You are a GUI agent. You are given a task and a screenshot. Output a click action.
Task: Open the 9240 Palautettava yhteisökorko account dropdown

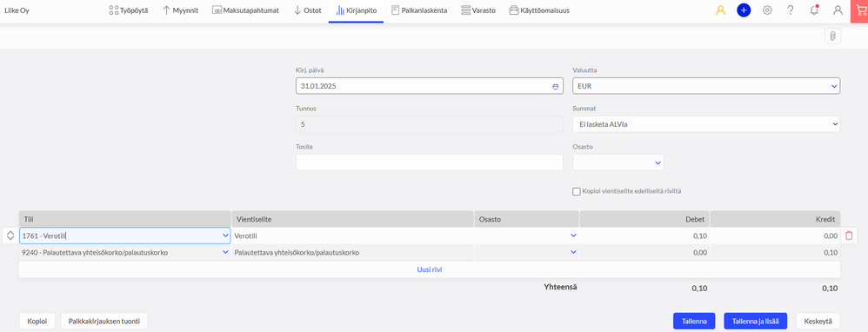(224, 252)
